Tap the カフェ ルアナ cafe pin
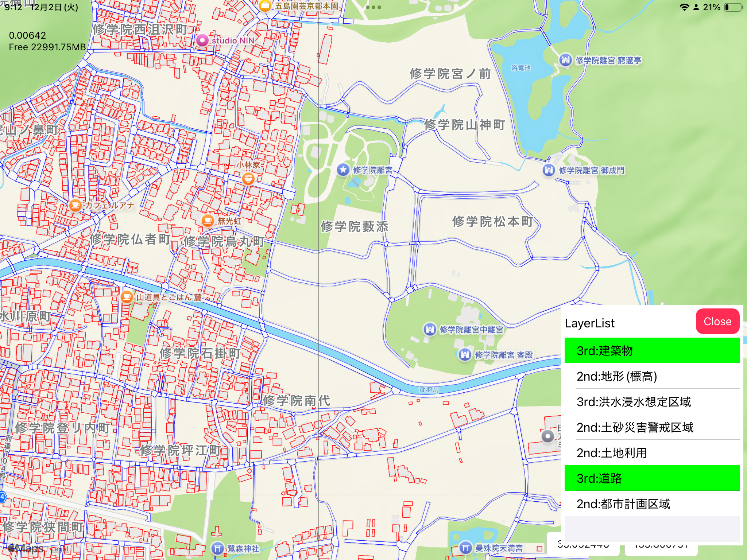The image size is (747, 560). pos(75,205)
